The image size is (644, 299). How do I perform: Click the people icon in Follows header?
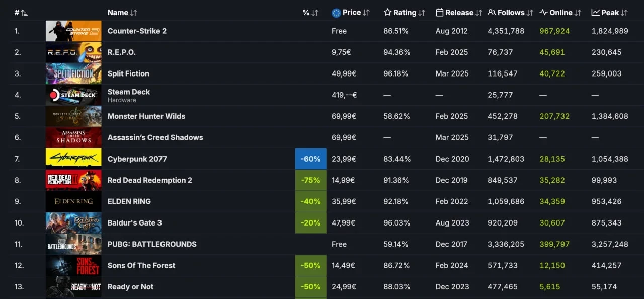coord(492,12)
